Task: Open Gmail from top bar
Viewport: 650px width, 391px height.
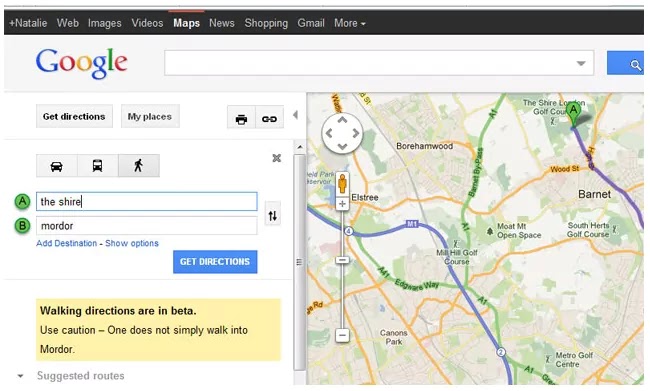Action: 311,23
